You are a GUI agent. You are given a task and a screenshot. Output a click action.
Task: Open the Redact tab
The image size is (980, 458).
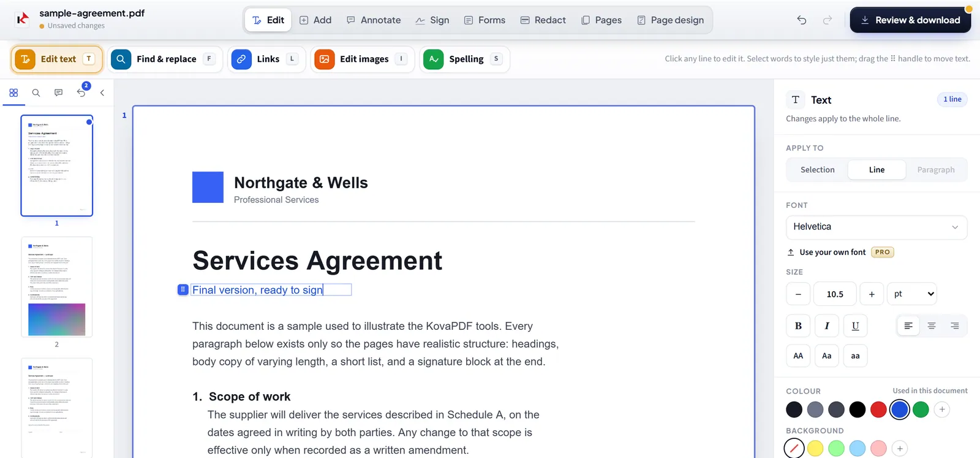pos(543,20)
